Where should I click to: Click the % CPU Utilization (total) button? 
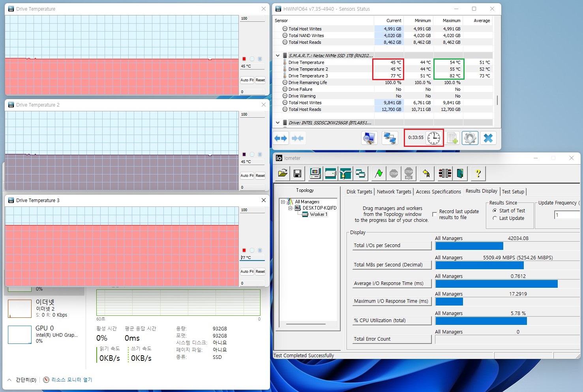pos(392,321)
